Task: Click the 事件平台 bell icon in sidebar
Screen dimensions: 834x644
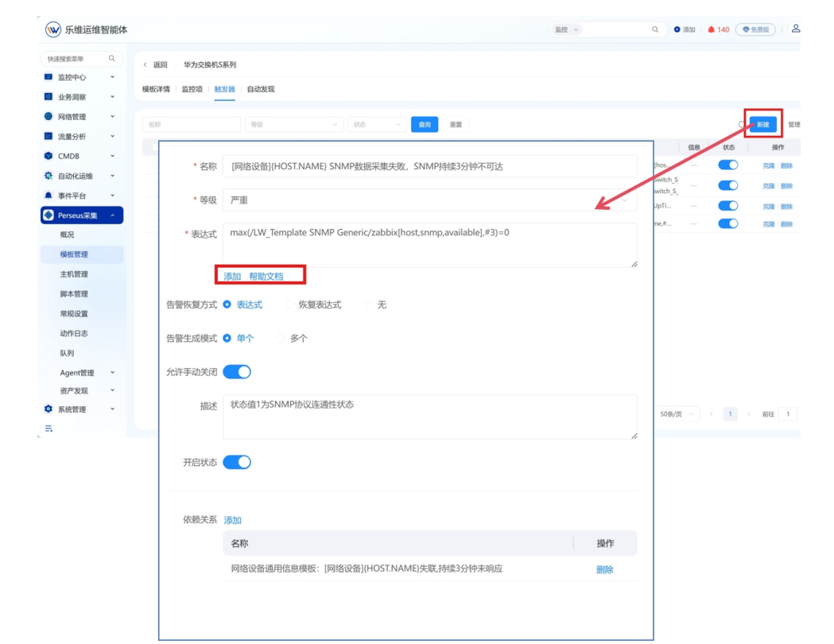Action: point(48,195)
